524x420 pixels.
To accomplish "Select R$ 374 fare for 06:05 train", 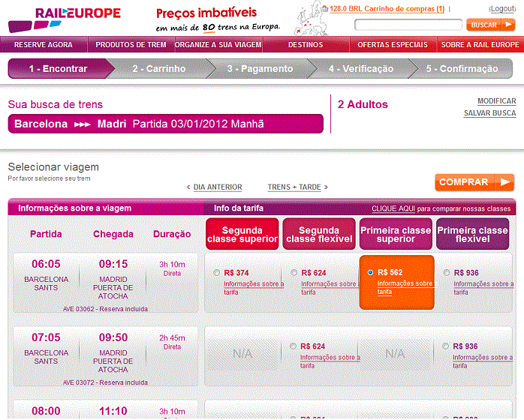I will tap(216, 273).
